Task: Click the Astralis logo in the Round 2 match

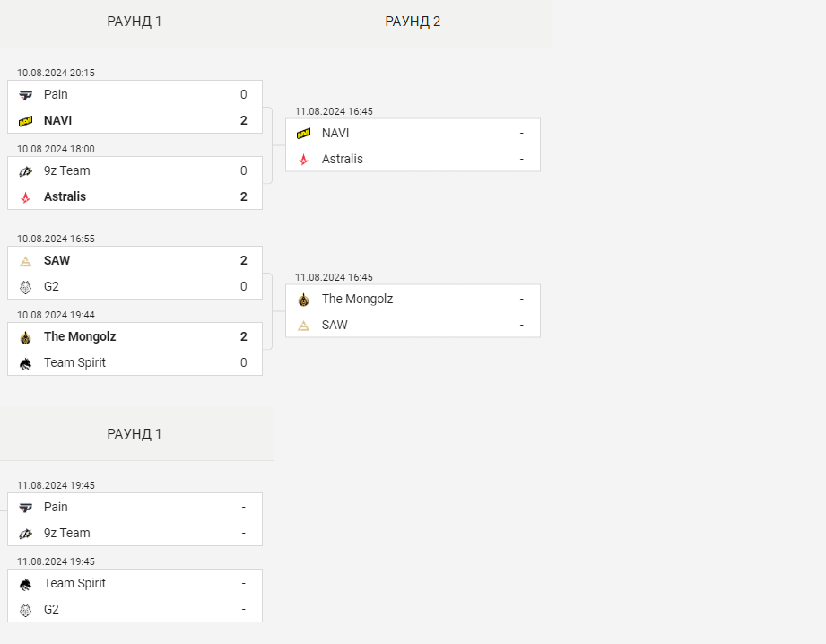Action: (303, 160)
